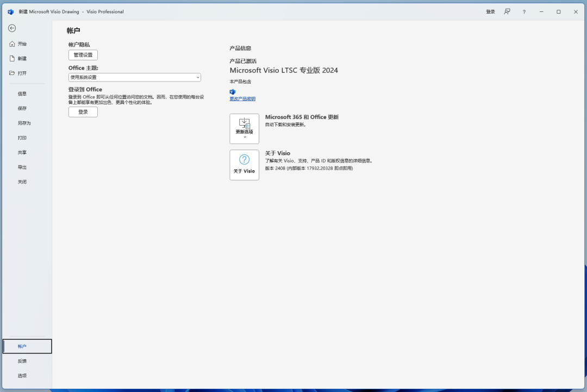Screen dimensions: 587x392
Task: Click the Visio logo in the title bar
Action: coord(10,11)
